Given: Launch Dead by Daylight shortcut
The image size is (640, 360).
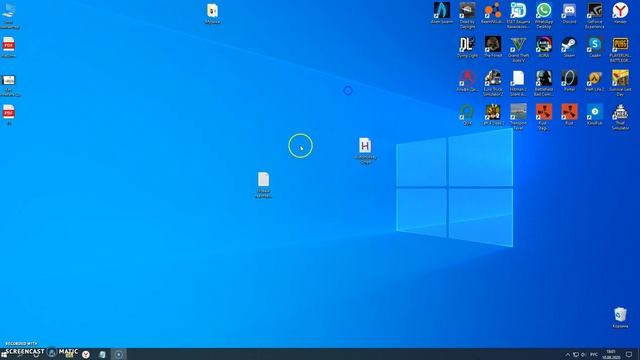Looking at the screenshot, I should [467, 16].
